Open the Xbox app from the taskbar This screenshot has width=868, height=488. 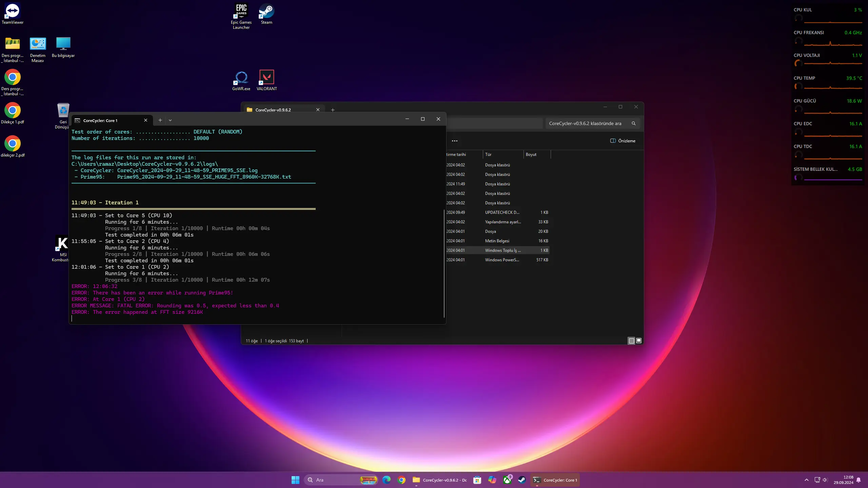507,480
